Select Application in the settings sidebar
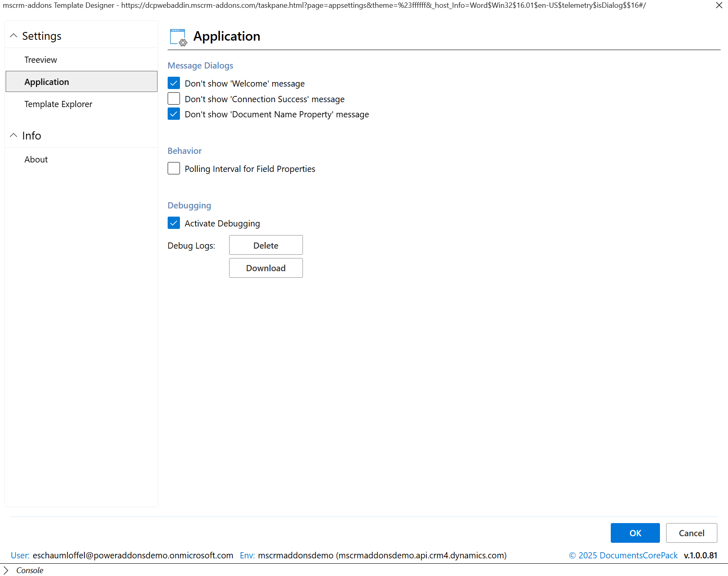The width and height of the screenshot is (728, 576). tap(47, 82)
